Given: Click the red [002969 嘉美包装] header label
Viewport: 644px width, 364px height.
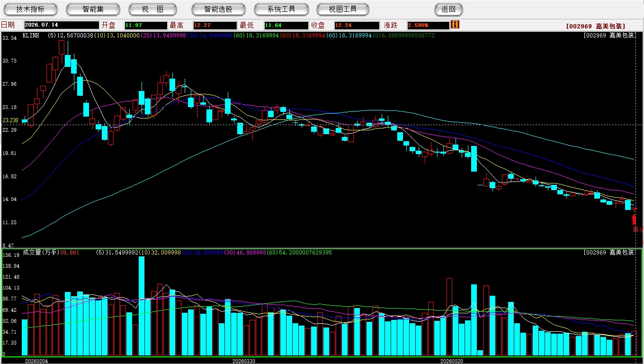Looking at the screenshot, I should [x=596, y=26].
